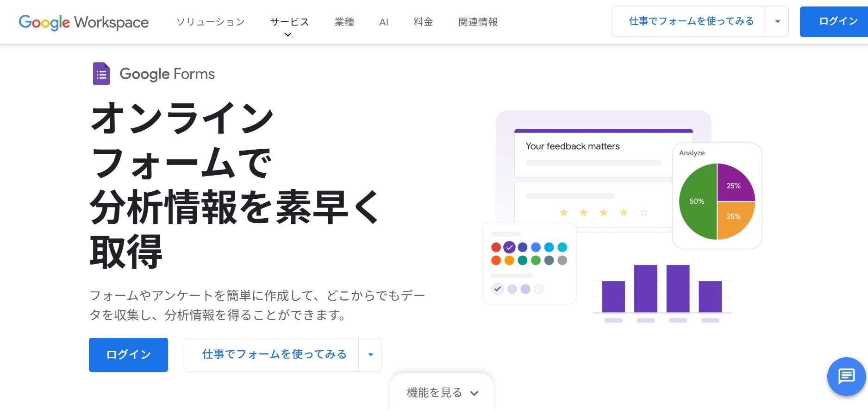This screenshot has width=868, height=410.
Task: Click the purple bar chart illustration
Action: coord(662,293)
